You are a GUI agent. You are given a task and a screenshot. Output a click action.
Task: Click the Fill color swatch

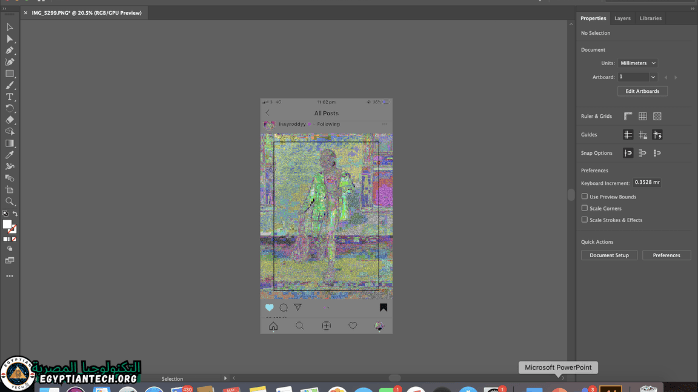point(7,224)
